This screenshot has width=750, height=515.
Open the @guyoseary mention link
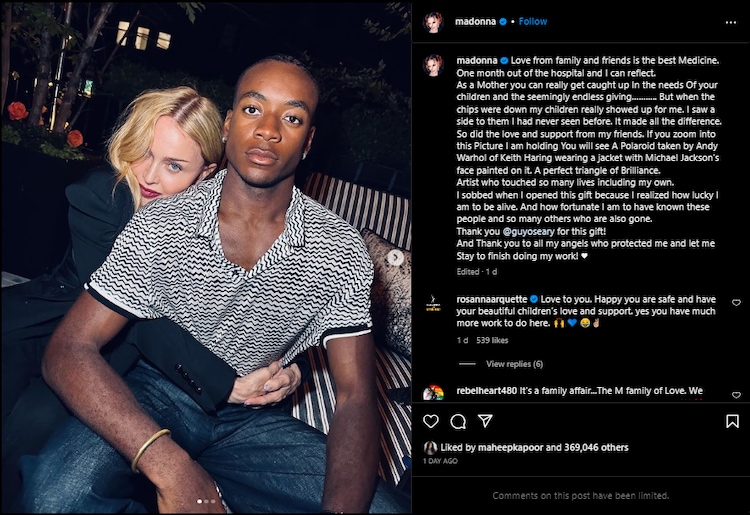click(529, 231)
